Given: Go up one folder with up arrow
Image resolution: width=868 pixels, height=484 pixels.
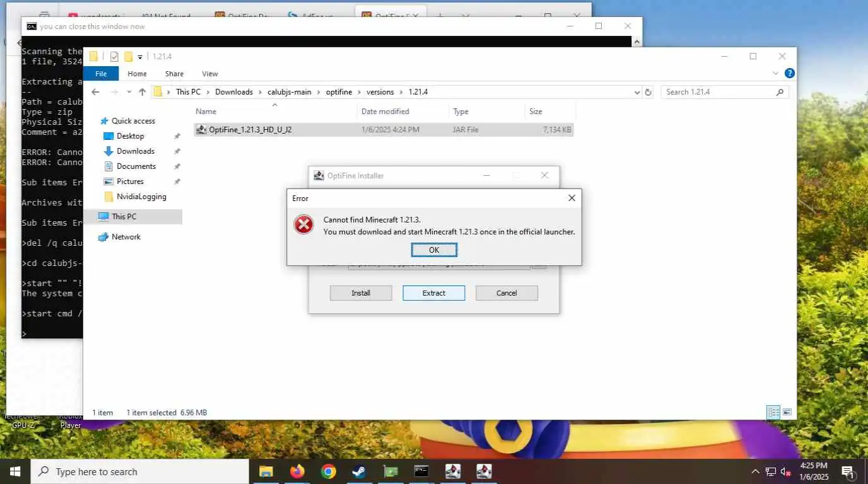Looking at the screenshot, I should pyautogui.click(x=143, y=92).
